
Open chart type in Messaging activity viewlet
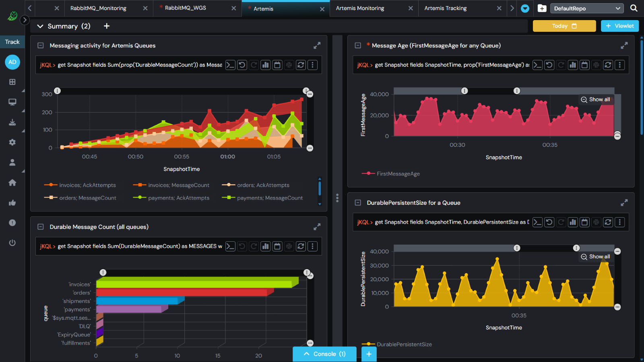pos(266,65)
